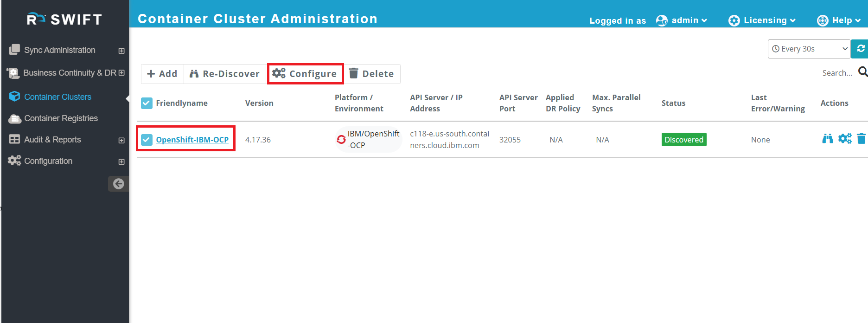This screenshot has height=323, width=868.
Task: Click the admin user avatar icon
Action: click(x=662, y=21)
